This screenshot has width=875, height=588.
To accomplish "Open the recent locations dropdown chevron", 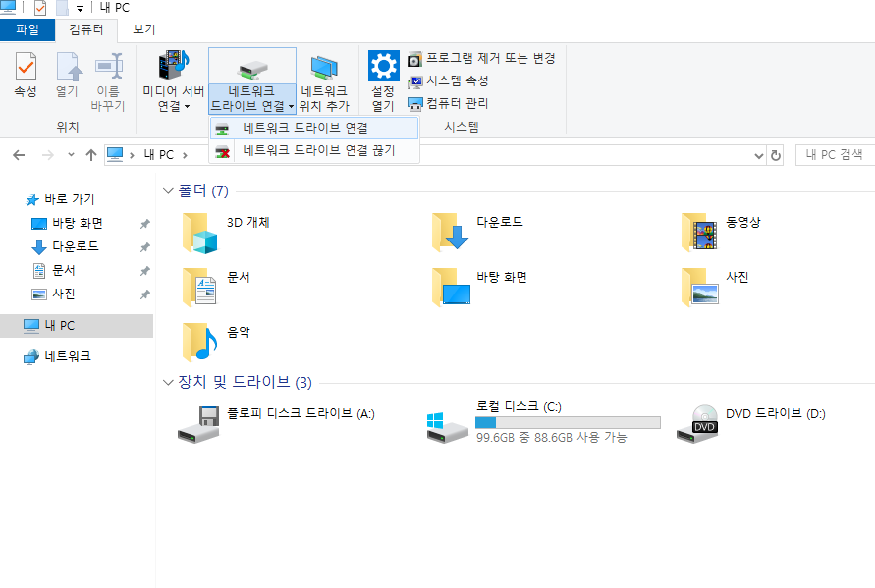I will coord(71,155).
